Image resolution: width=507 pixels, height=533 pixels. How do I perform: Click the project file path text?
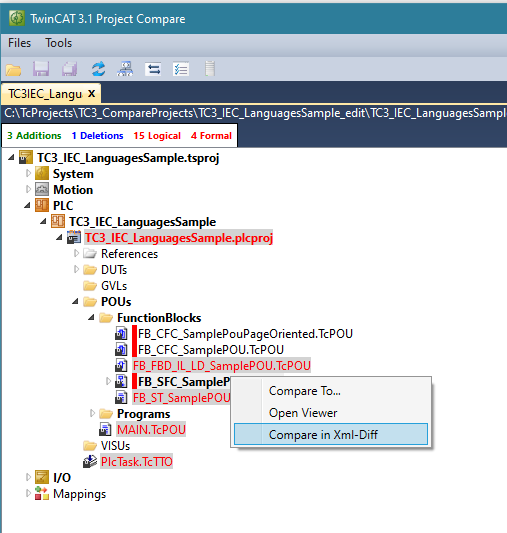pos(255,113)
